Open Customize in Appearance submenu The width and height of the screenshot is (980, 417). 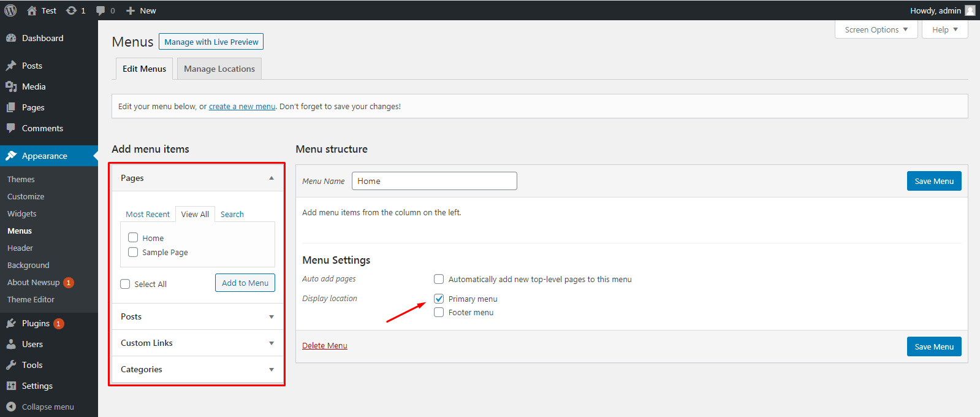click(x=26, y=197)
